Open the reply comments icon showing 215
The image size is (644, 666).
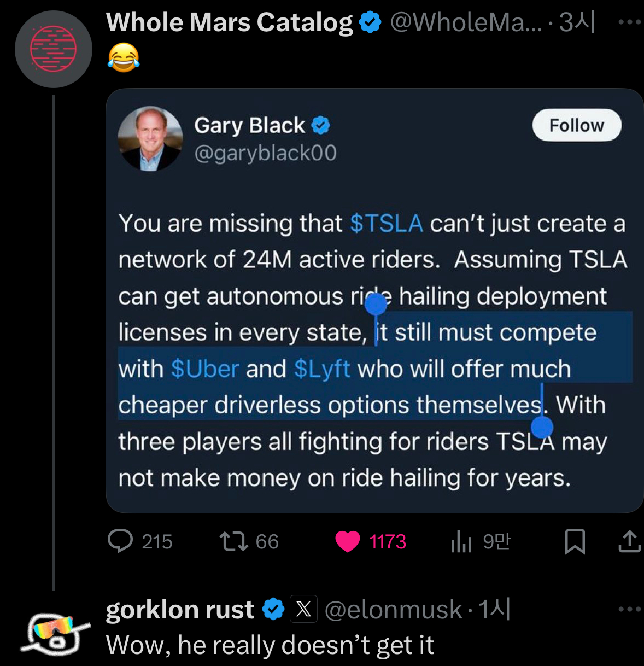click(x=120, y=541)
